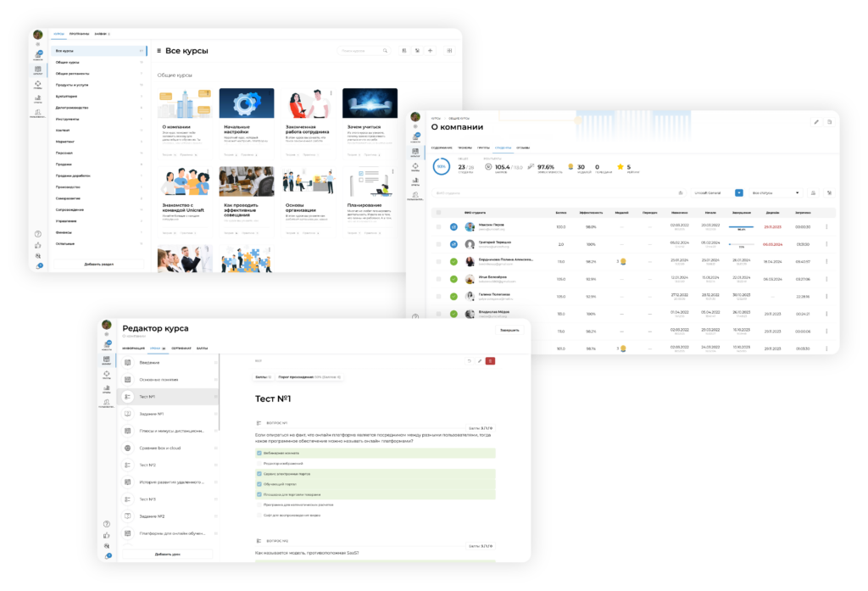868x591 pixels.
Task: Click grid view icon at far right of Все курсы toolbar
Action: tap(449, 50)
